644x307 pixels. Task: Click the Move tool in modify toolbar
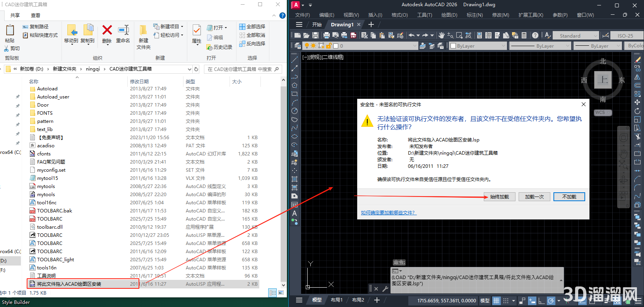point(637,102)
